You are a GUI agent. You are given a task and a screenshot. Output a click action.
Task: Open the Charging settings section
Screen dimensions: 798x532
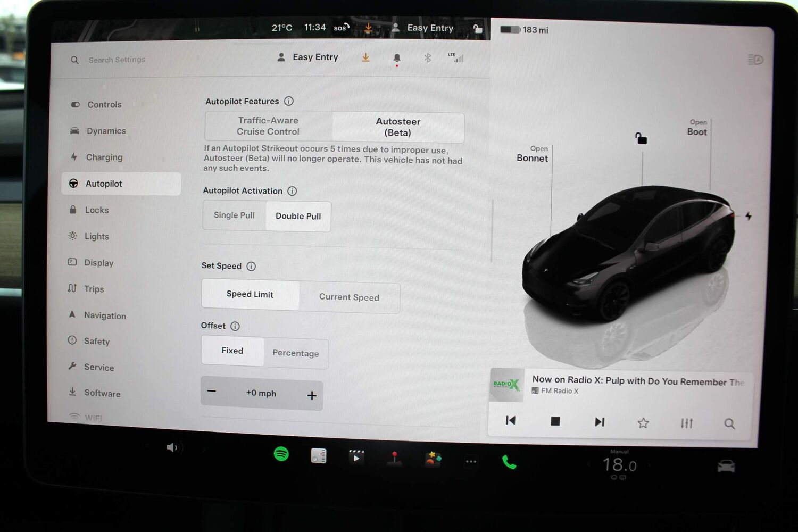[x=104, y=157]
